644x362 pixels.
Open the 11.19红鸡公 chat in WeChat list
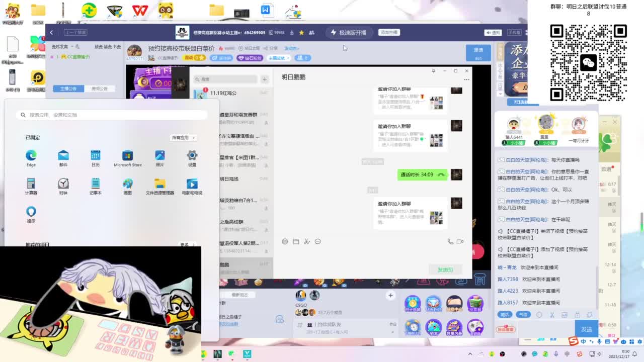point(232,93)
